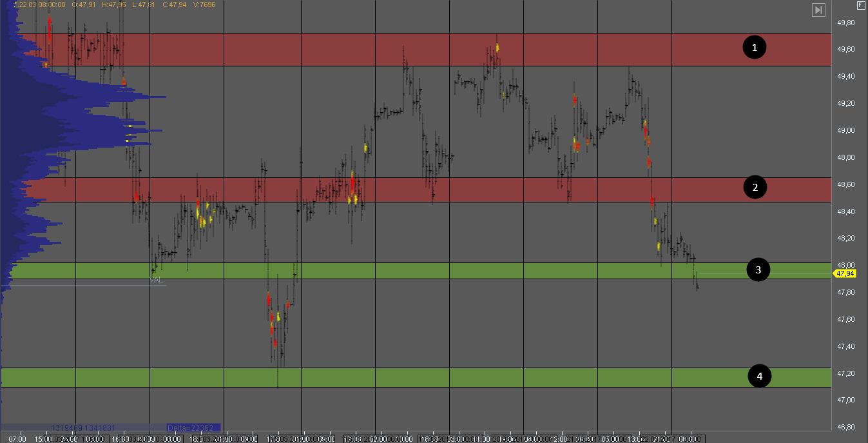The image size is (868, 443).
Task: Click the 47,20 price scale label
Action: click(845, 374)
